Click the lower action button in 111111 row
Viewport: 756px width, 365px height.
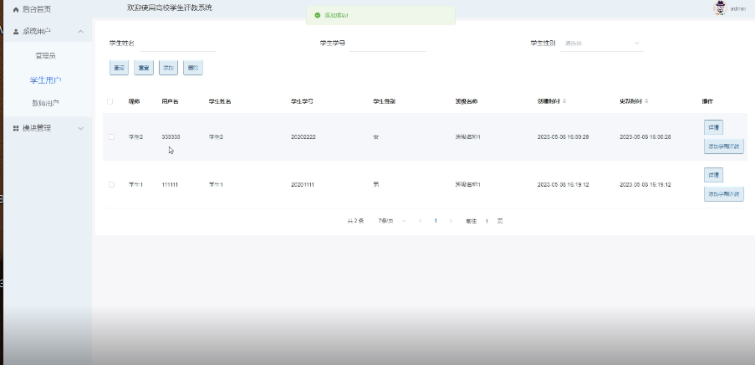(724, 194)
